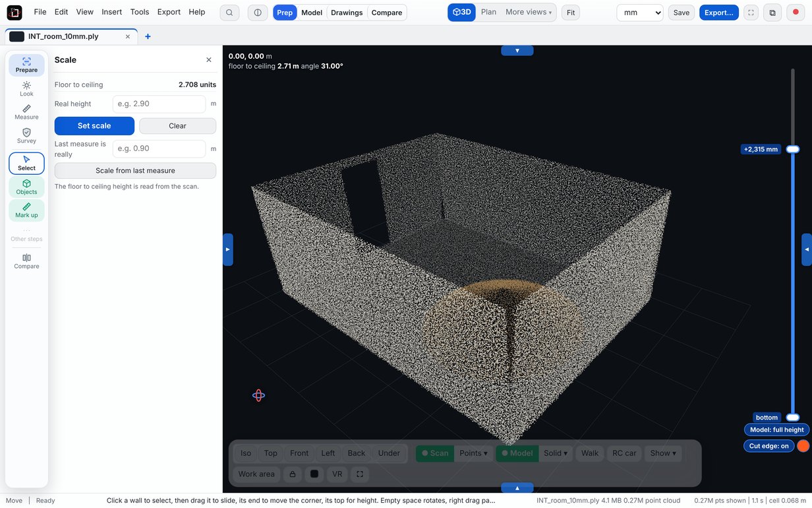Click the bottom slider handle
The height and width of the screenshot is (508, 812).
(793, 417)
